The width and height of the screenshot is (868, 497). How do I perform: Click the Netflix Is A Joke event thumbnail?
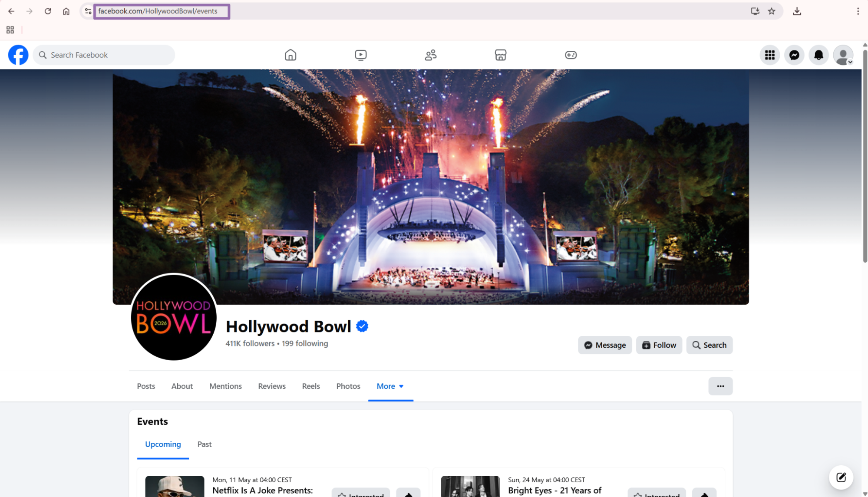(175, 486)
